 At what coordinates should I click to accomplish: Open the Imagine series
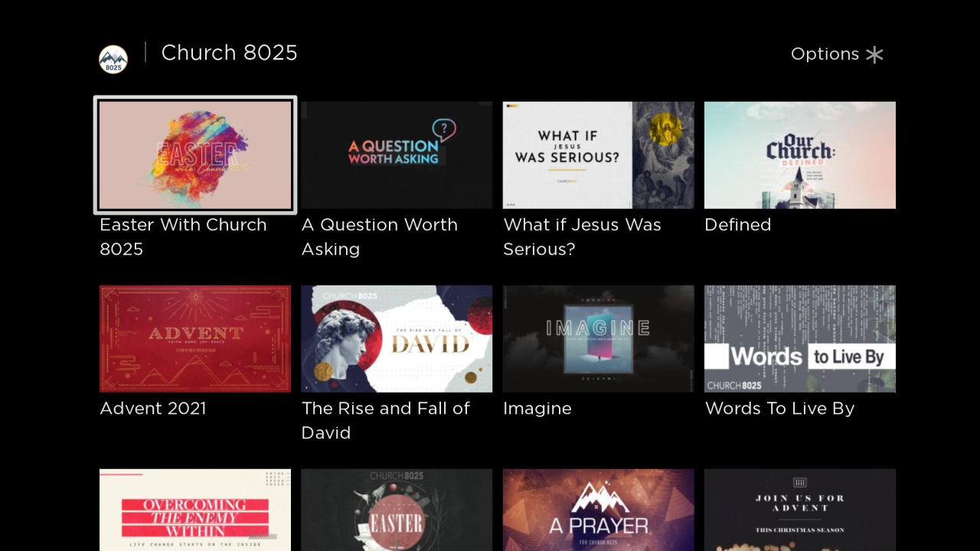tap(598, 338)
